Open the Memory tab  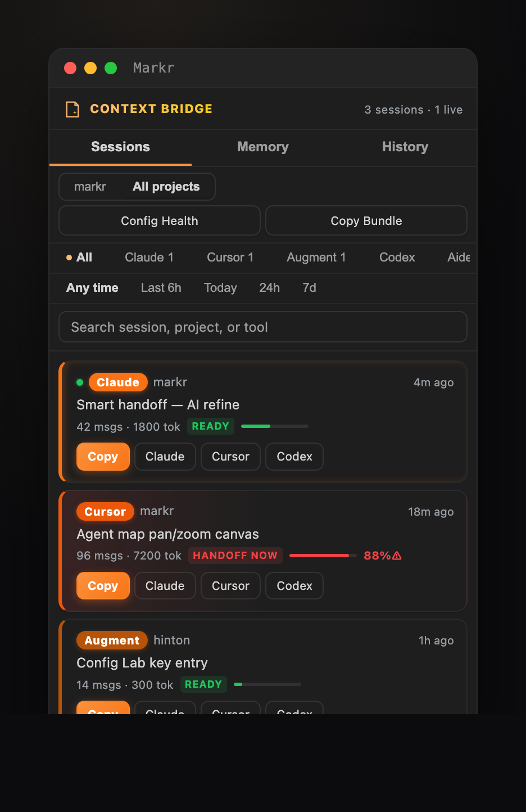tap(263, 147)
